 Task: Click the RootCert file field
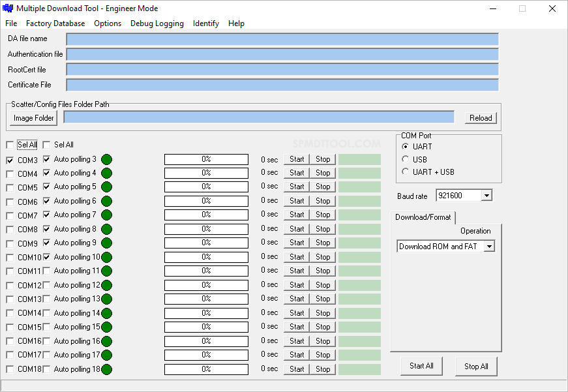[282, 70]
